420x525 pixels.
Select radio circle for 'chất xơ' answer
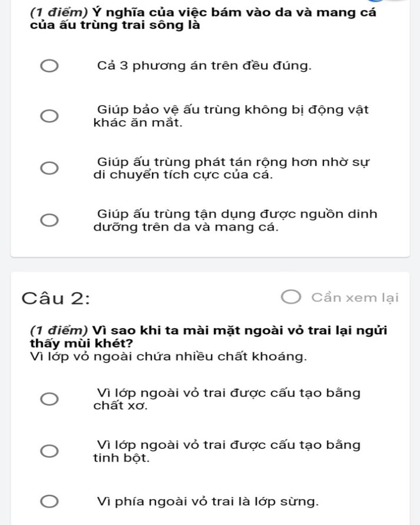[49, 399]
